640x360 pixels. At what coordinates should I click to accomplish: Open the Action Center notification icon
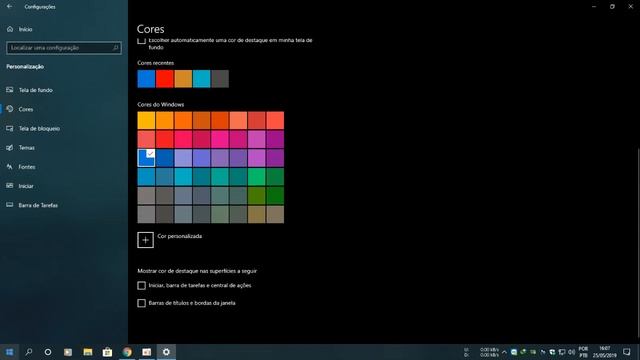(627, 352)
